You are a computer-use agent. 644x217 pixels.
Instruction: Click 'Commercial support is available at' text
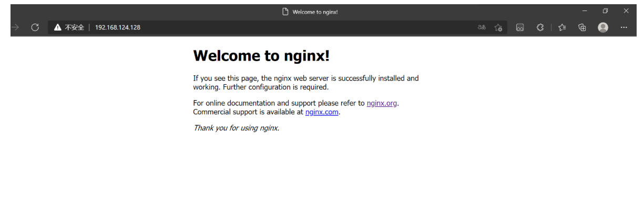[x=248, y=112]
